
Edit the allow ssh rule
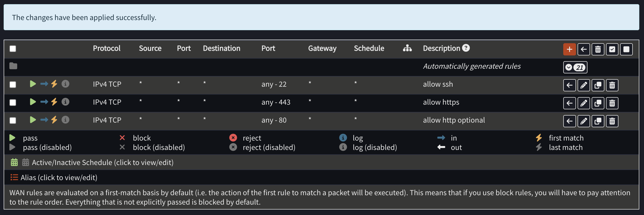tap(584, 85)
